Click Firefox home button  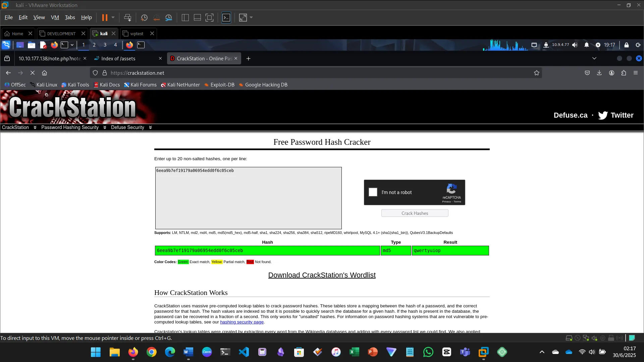click(44, 73)
